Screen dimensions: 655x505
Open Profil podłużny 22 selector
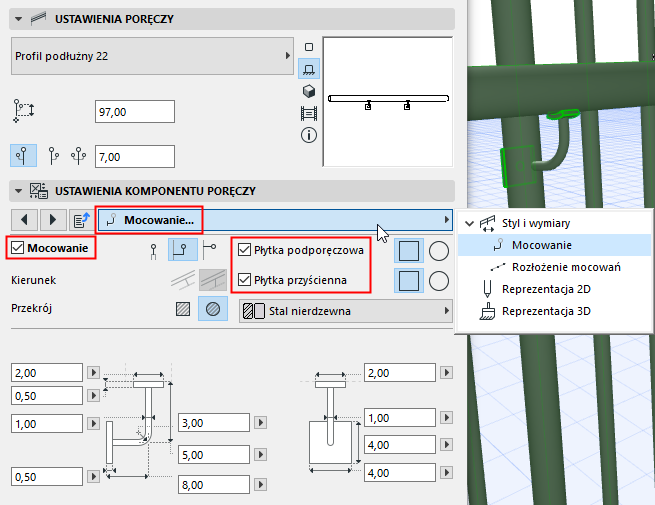tap(152, 56)
